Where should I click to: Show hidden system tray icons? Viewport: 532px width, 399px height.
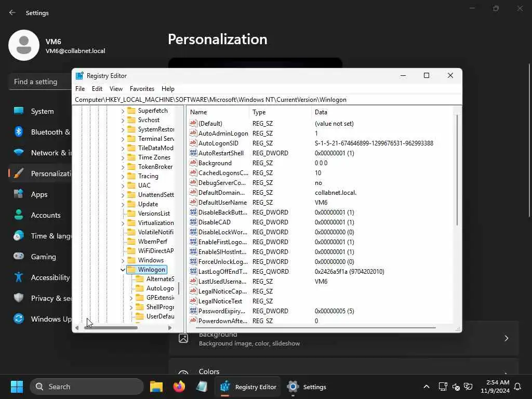[x=427, y=387]
